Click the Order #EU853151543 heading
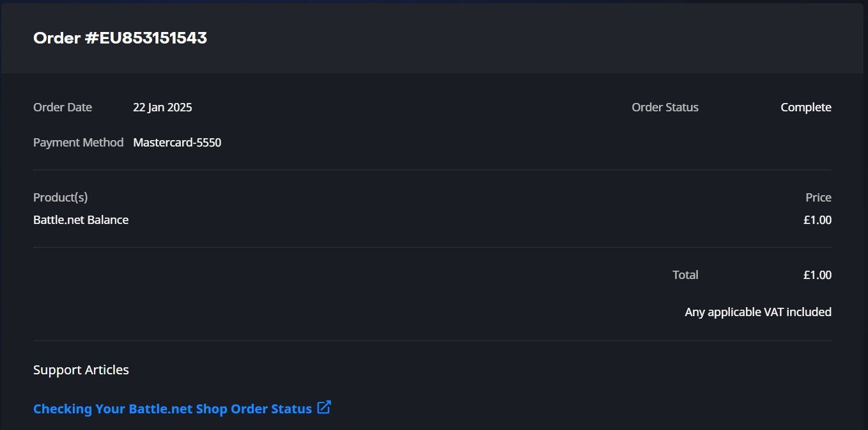 (120, 38)
